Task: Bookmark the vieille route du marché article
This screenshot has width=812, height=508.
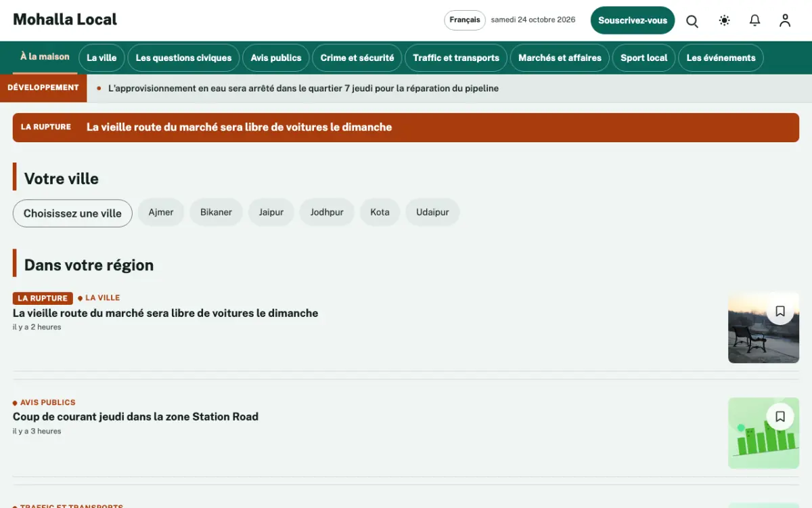Action: point(780,311)
